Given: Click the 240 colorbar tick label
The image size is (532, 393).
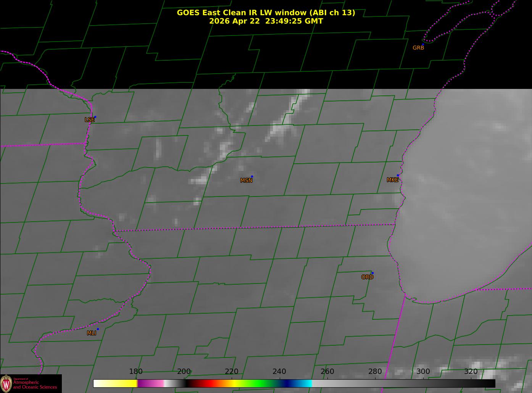Looking at the screenshot, I should point(279,372).
